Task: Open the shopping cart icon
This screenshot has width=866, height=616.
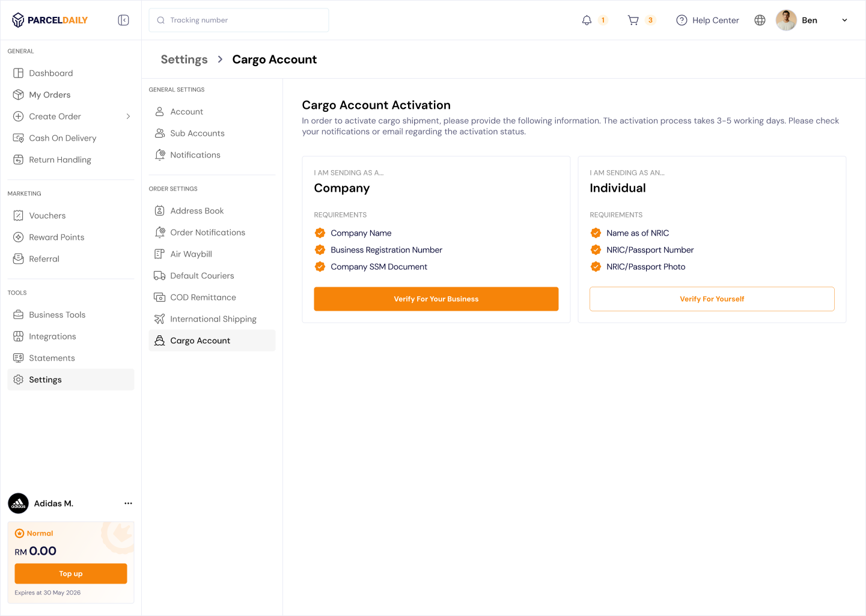Action: click(633, 20)
